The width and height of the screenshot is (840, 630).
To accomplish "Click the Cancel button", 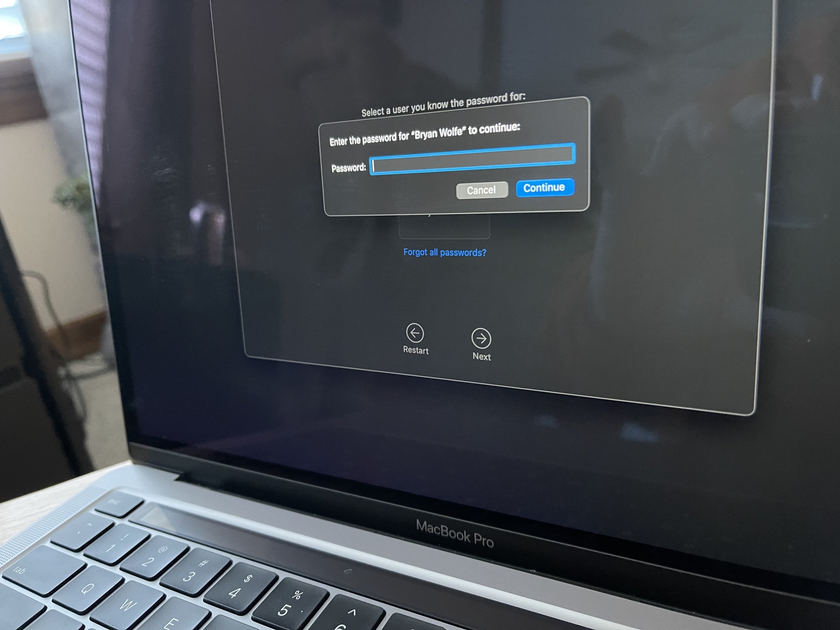I will (x=480, y=188).
